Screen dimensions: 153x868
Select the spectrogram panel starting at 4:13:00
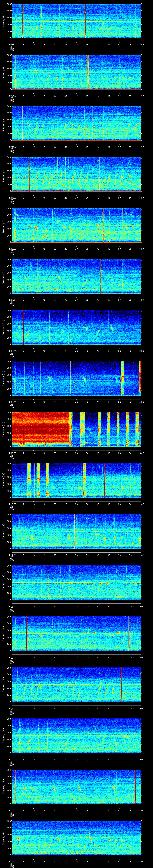(77, 633)
